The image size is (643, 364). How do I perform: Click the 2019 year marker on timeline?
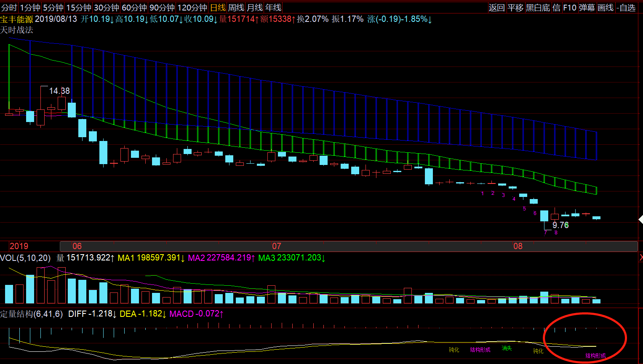click(x=19, y=246)
